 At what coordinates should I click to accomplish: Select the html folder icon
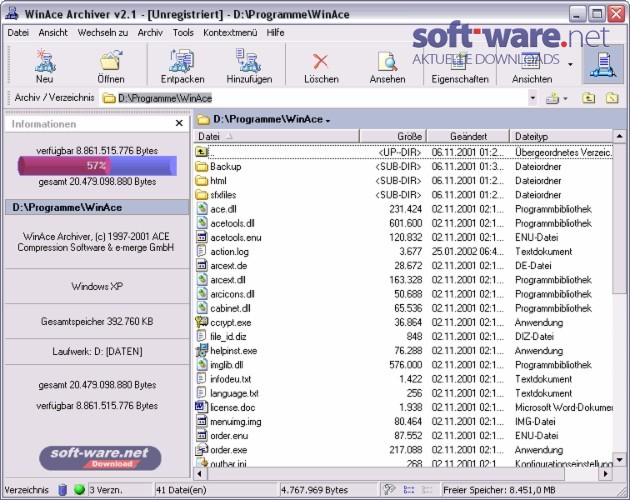coord(201,180)
